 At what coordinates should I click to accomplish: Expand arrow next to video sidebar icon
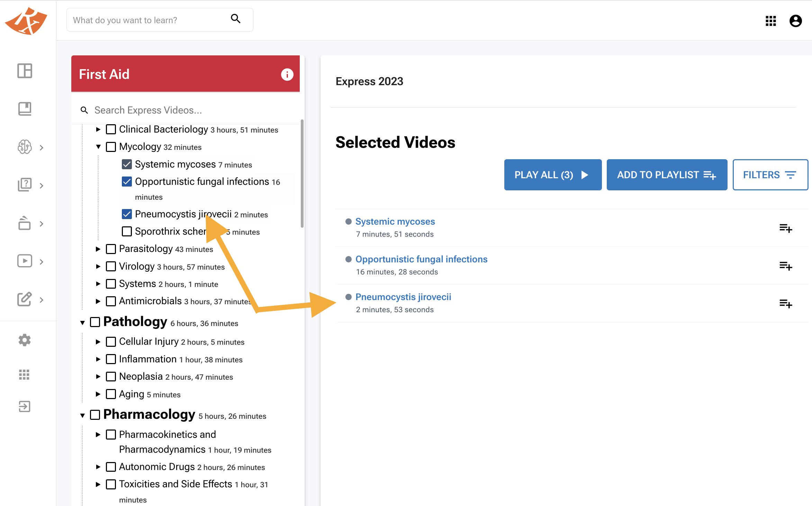(42, 262)
